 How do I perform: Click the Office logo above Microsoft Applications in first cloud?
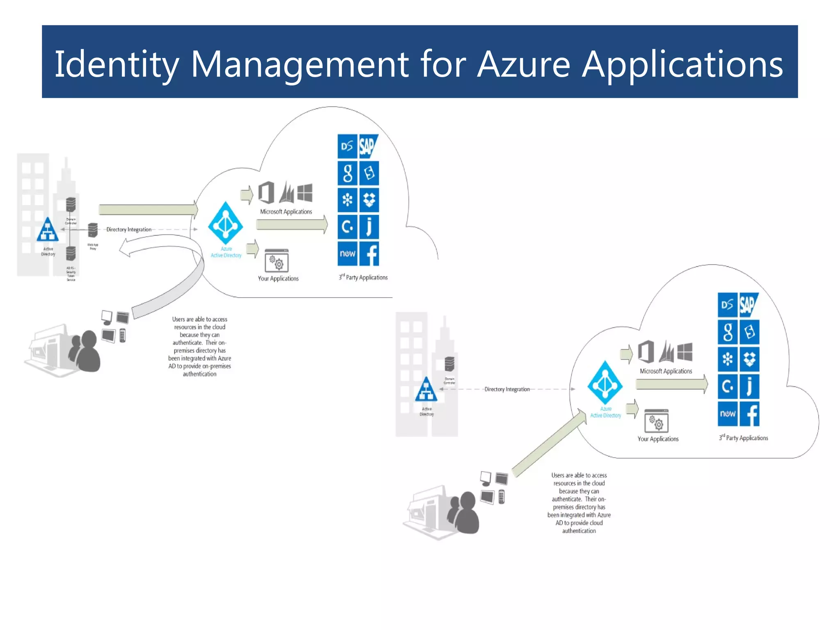(x=266, y=192)
